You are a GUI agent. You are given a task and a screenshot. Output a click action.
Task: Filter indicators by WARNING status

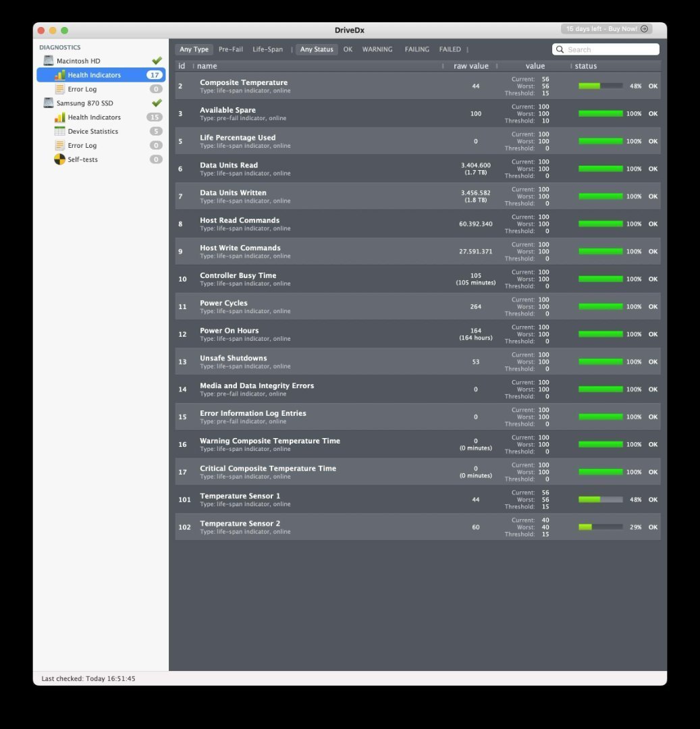click(377, 49)
